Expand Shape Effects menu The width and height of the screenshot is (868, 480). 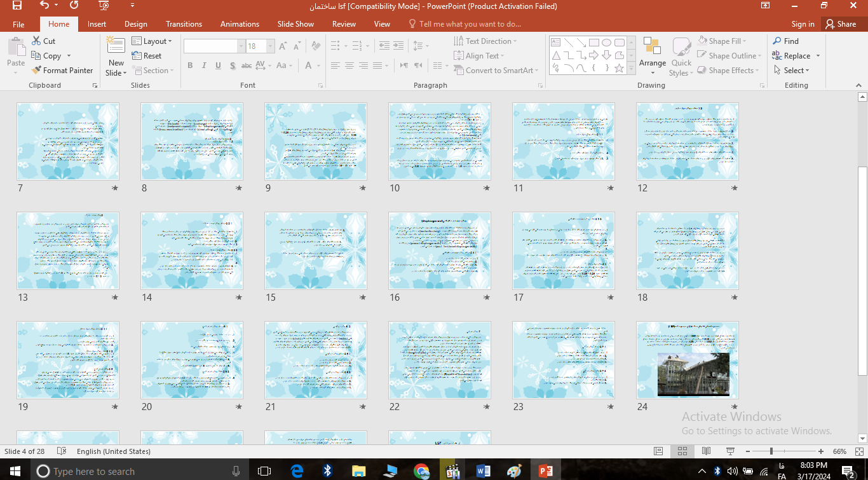(x=729, y=70)
